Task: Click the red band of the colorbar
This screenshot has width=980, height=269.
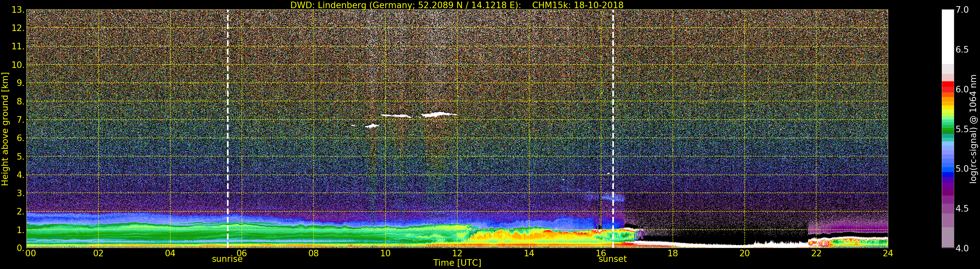Action: click(948, 87)
